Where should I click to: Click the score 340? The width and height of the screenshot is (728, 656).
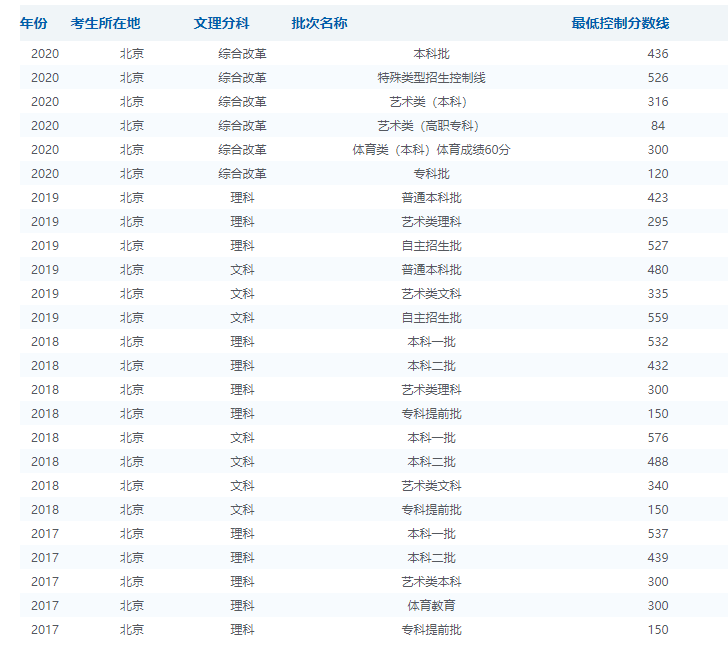(x=658, y=486)
